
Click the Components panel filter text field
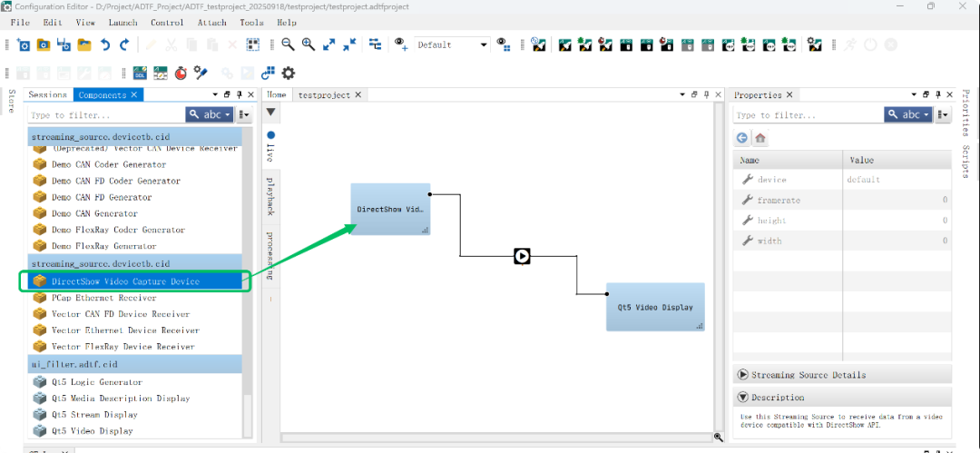[x=104, y=115]
